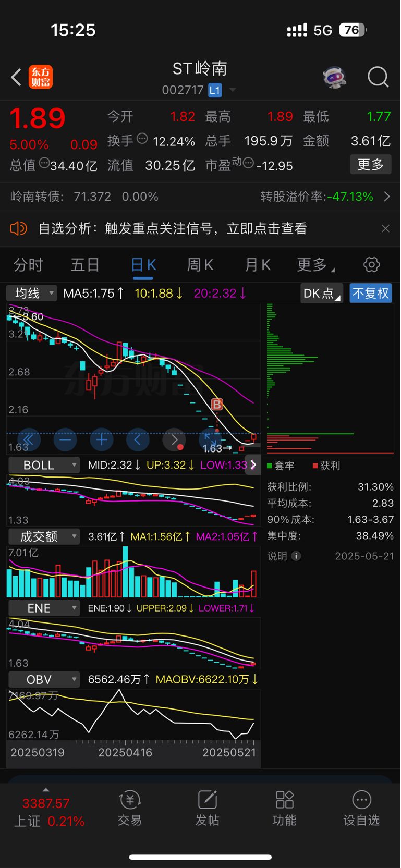Tap the L1 level badge
Screen dimensions: 401x868
(x=215, y=90)
